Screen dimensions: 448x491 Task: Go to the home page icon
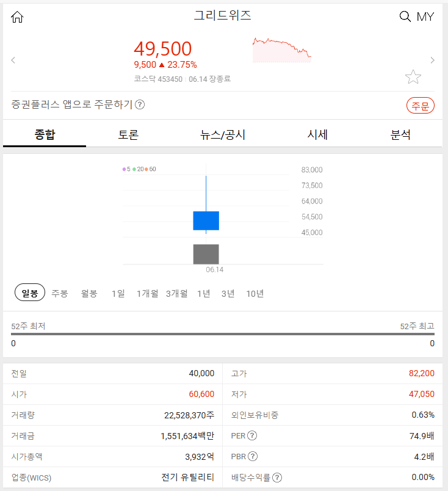coord(17,17)
